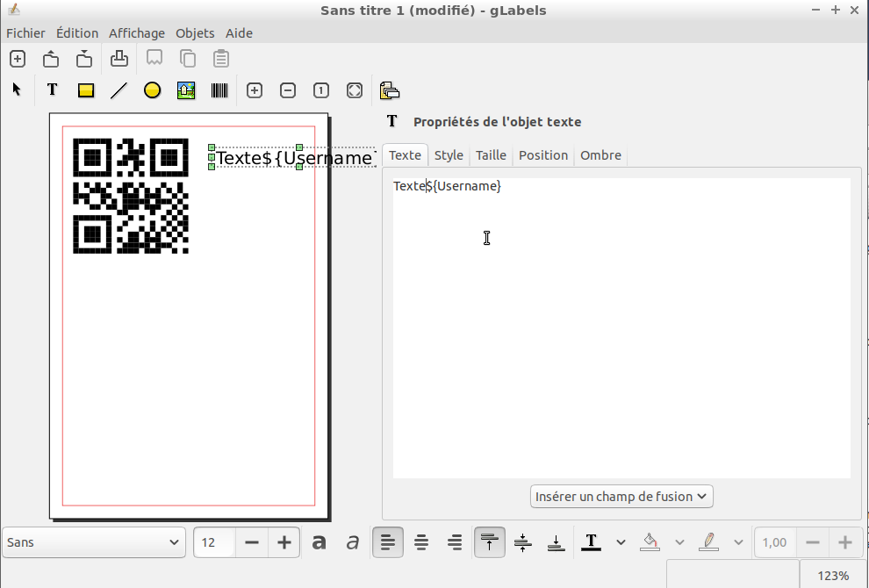This screenshot has height=588, width=869.
Task: Click the 123% zoom status indicator
Action: (833, 575)
